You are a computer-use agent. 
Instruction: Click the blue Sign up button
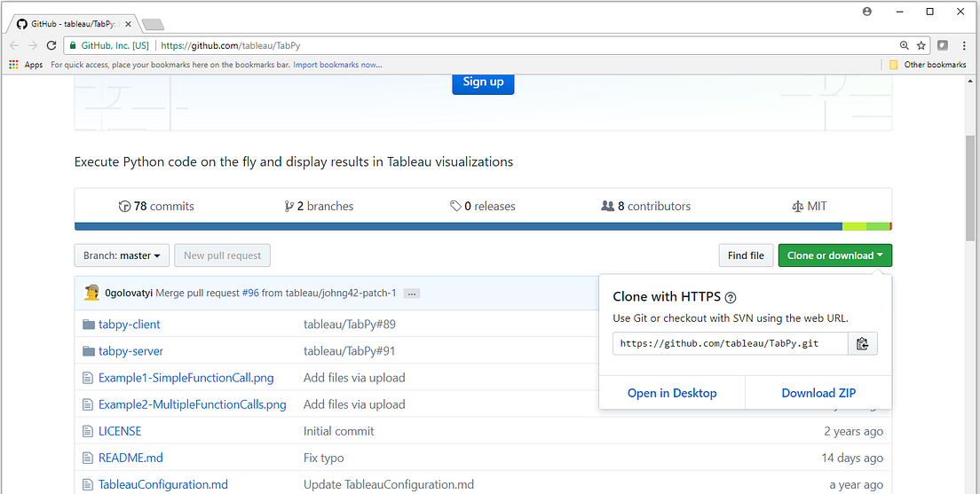pos(483,82)
